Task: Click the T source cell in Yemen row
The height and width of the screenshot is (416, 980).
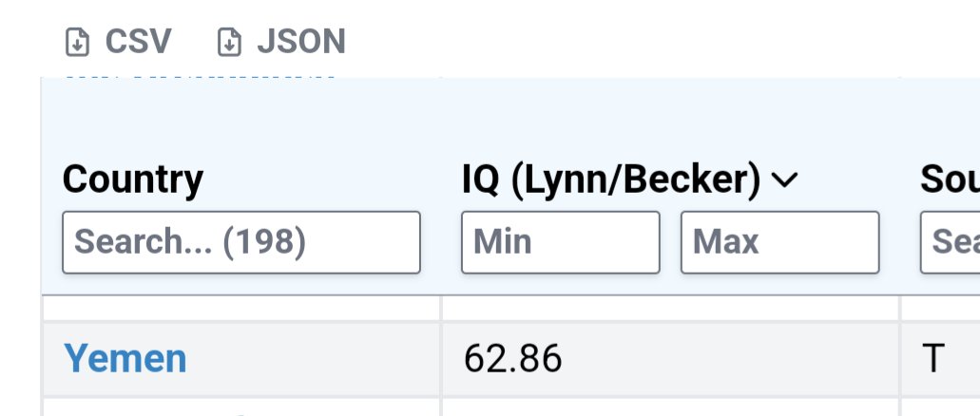Action: click(x=941, y=358)
